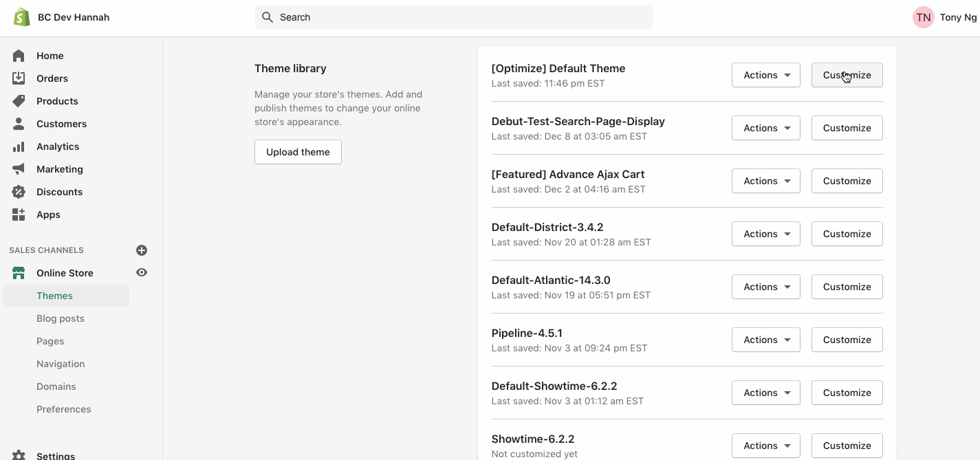Open Analytics bar chart icon
Viewport: 980px width, 460px height.
click(19, 146)
